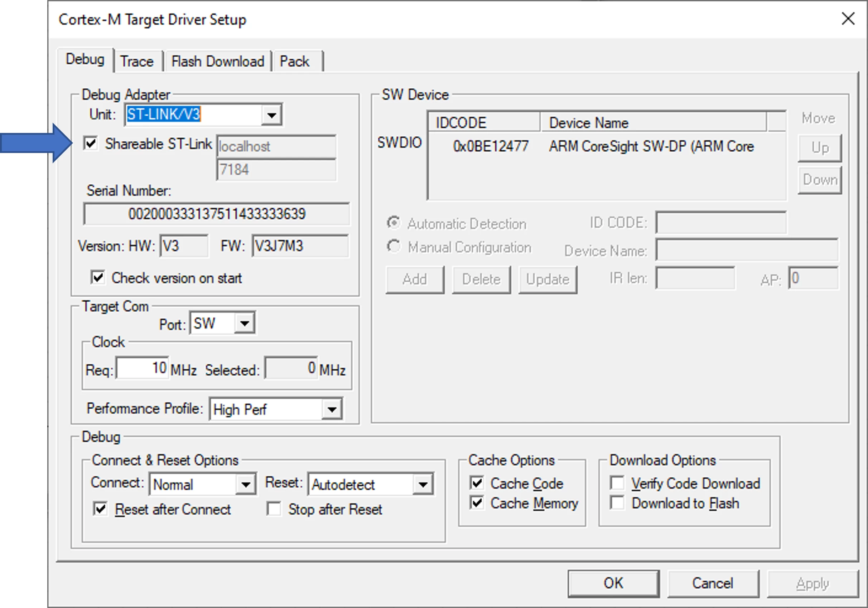The image size is (868, 608).
Task: Open the Connect Normal dropdown
Action: [246, 485]
